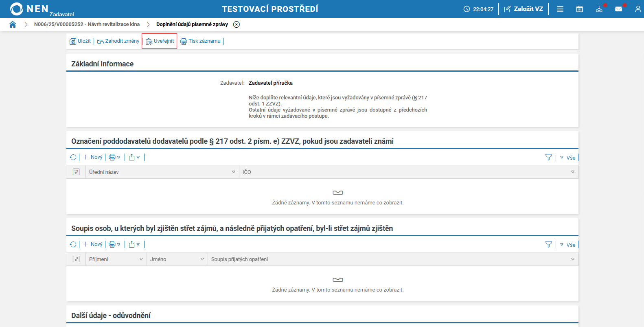Sort by the Soupis přijatých opatření column header

point(239,259)
